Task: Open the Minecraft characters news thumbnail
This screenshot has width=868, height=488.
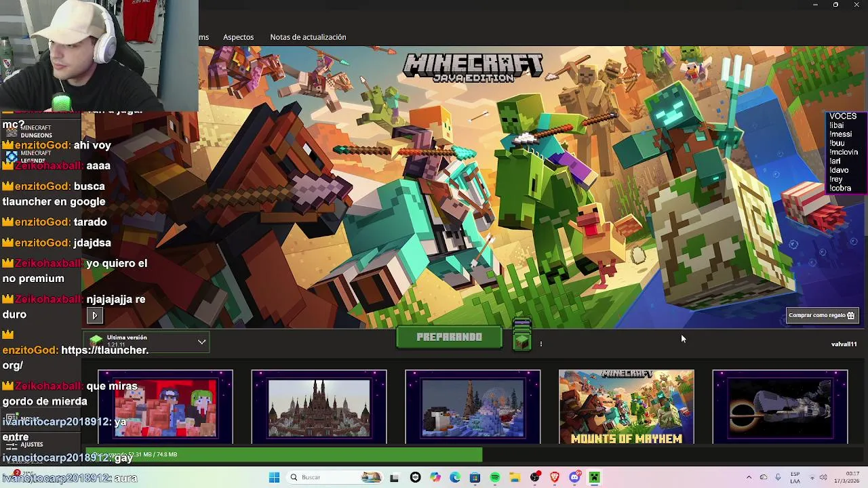Action: [165, 407]
